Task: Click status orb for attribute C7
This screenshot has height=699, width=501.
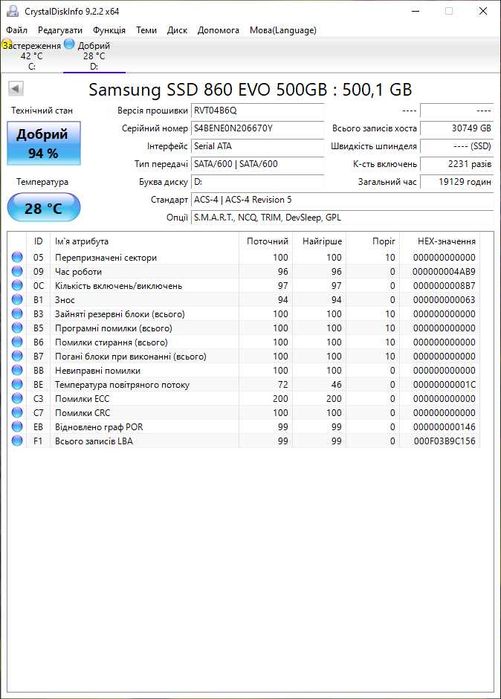Action: [x=17, y=413]
